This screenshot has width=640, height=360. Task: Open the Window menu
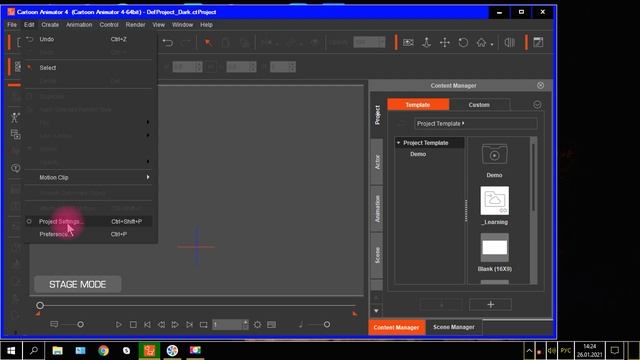click(x=182, y=24)
